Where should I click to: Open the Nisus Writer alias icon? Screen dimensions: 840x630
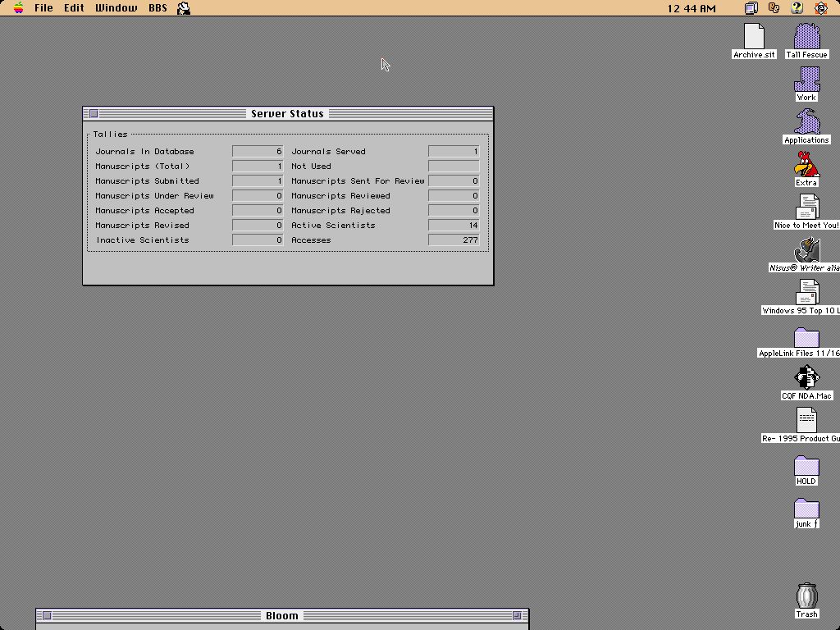806,250
